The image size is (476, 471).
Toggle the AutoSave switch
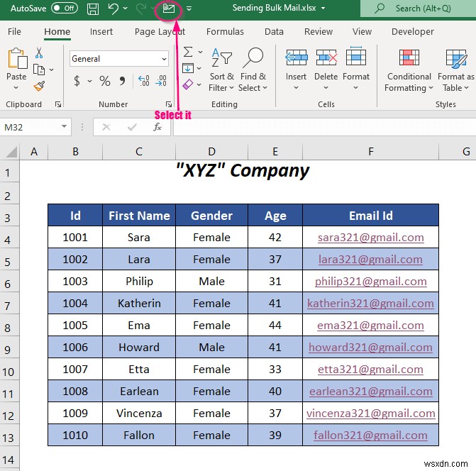tap(65, 9)
